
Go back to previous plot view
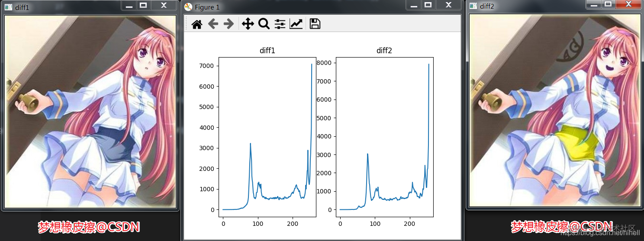[x=213, y=24]
